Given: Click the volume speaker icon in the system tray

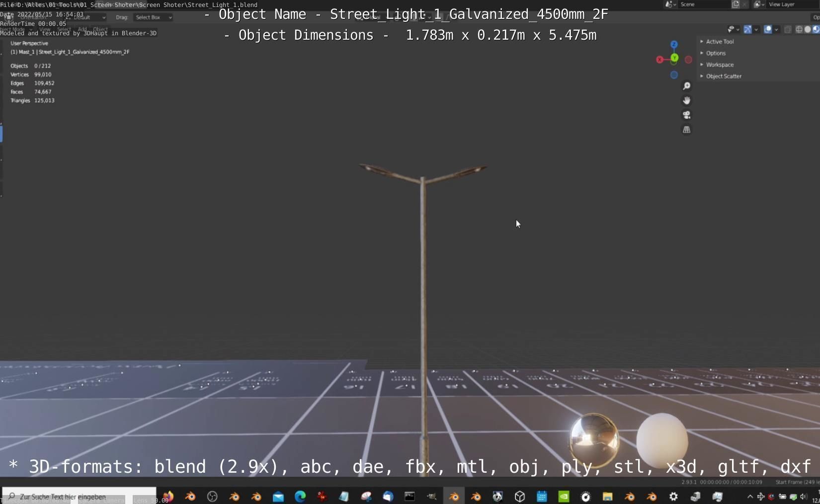Looking at the screenshot, I should point(804,497).
